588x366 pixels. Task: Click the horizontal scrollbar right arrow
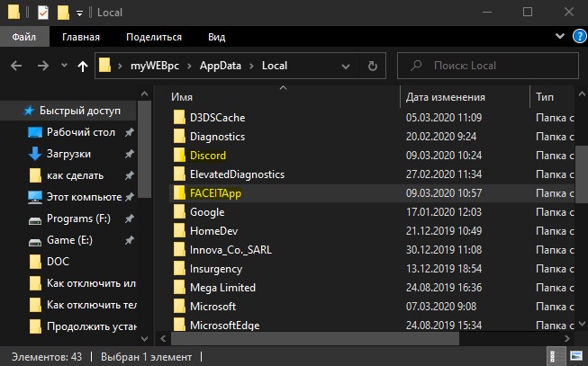coord(567,339)
